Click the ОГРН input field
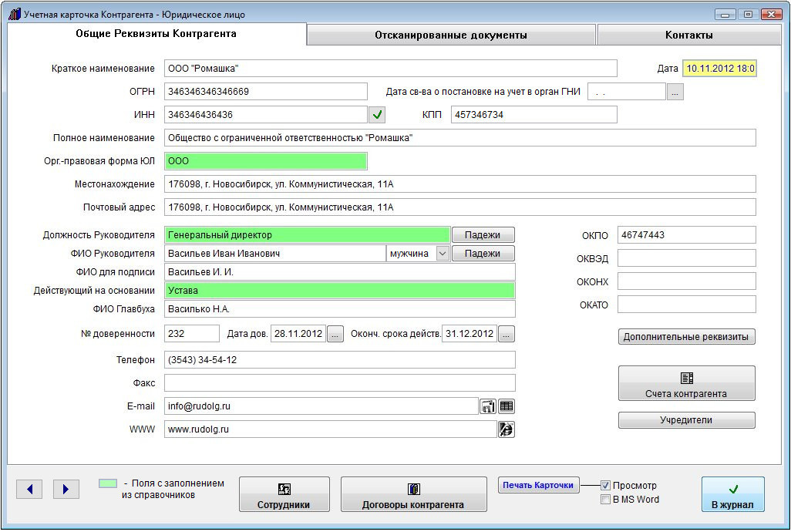Viewport: 791px width, 532px height. point(266,92)
